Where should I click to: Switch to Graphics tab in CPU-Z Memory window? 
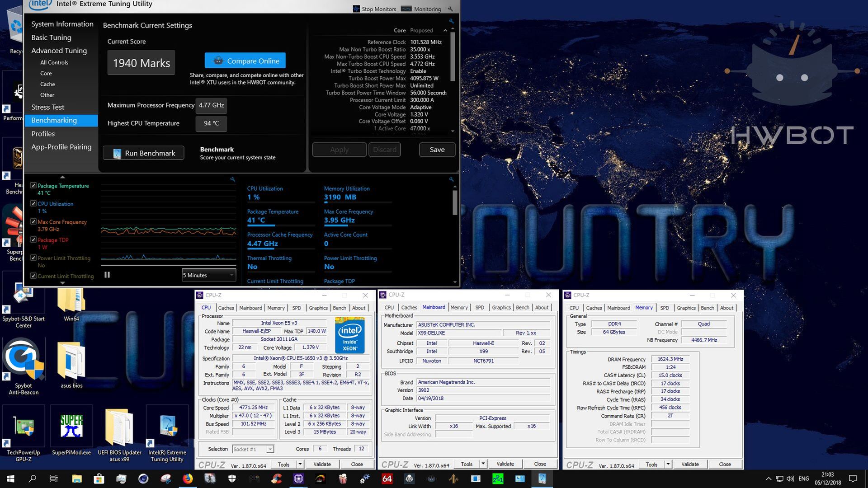(686, 308)
